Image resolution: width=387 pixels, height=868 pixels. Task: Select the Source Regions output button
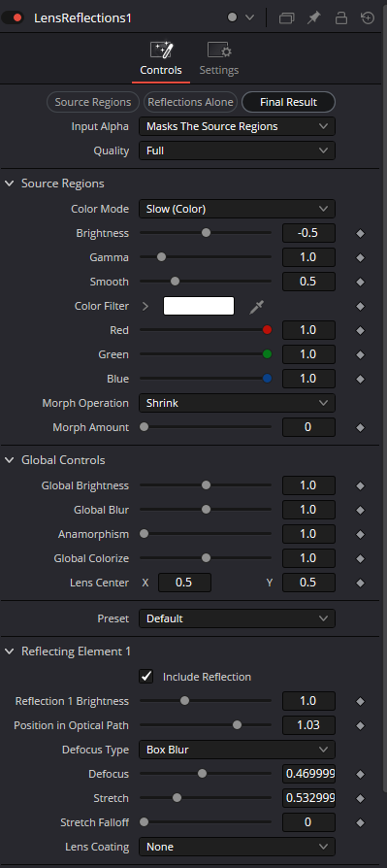(x=93, y=102)
